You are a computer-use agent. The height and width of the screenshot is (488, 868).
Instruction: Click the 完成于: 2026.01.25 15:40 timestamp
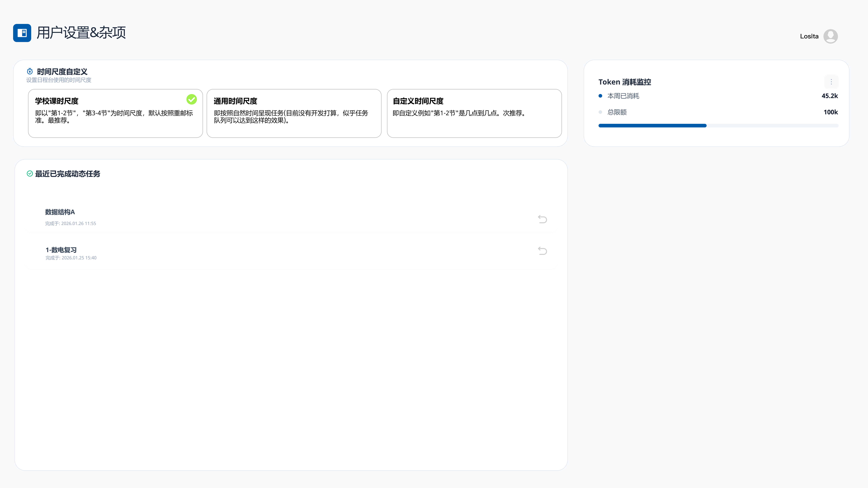(x=71, y=258)
